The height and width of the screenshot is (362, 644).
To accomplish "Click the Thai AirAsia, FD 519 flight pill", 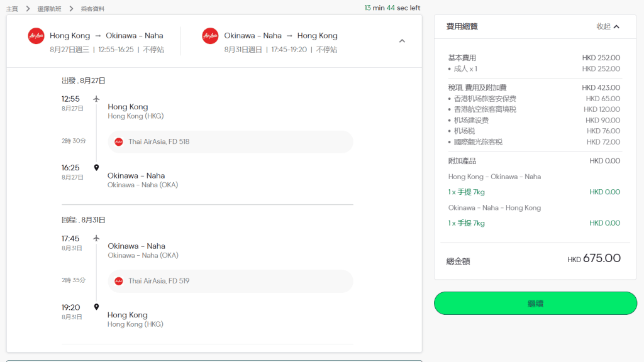I will click(x=230, y=281).
